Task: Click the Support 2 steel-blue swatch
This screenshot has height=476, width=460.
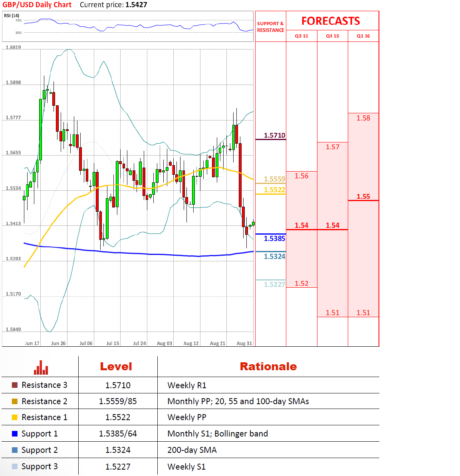Action: tap(15, 450)
